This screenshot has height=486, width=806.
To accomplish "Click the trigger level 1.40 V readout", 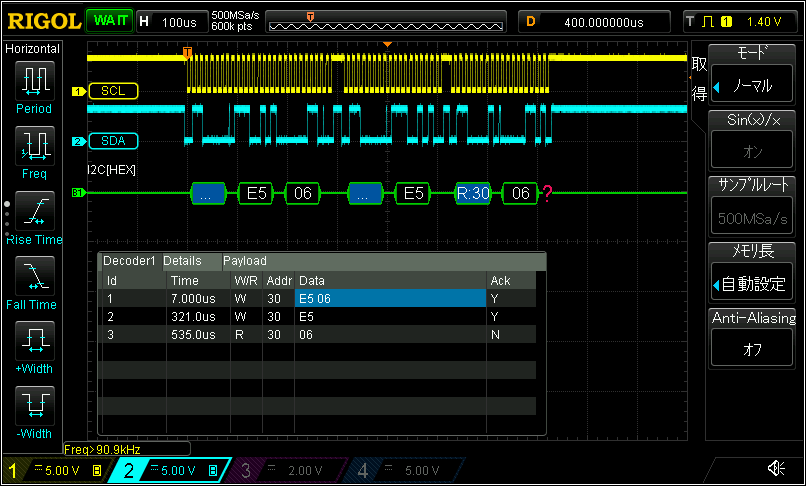I will 764,22.
